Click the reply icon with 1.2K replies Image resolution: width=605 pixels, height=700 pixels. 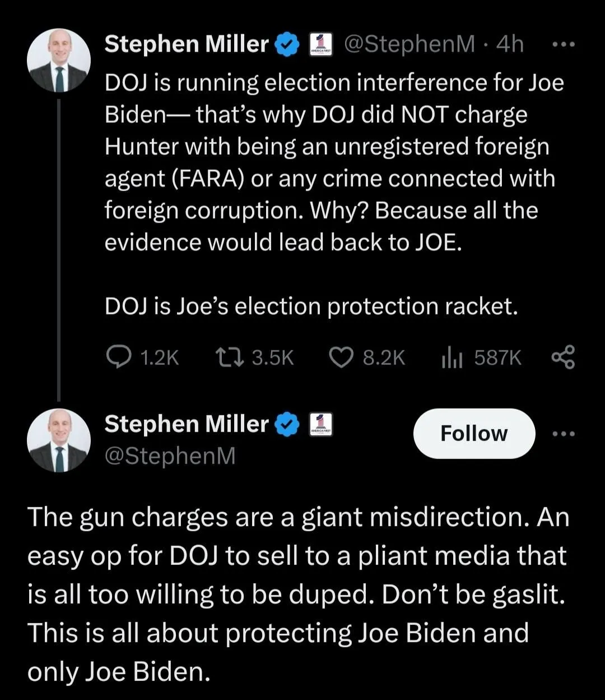pos(118,357)
